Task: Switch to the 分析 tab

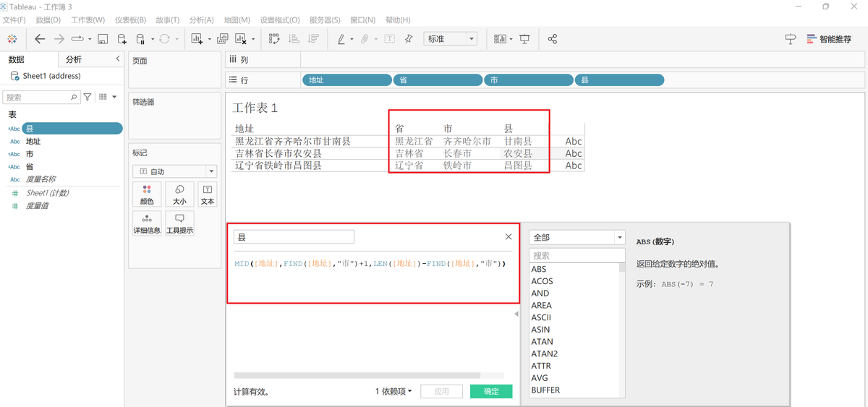Action: point(74,59)
